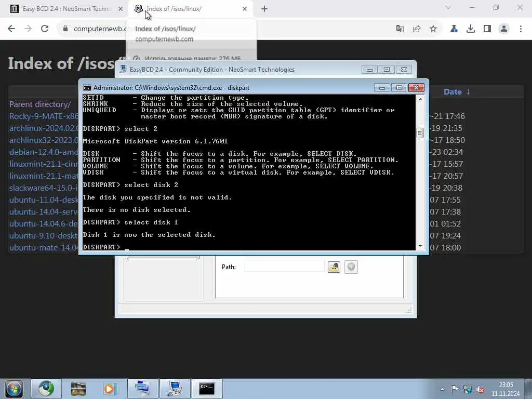Screen dimensions: 532x399
Task: Close the EasyBCD window
Action: [404, 70]
